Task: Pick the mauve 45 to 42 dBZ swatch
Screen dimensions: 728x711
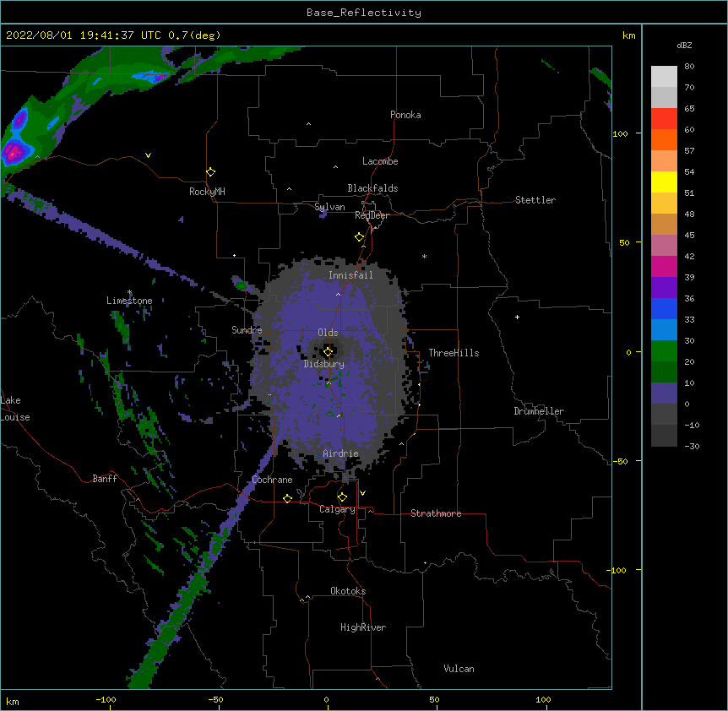Action: pyautogui.click(x=664, y=246)
